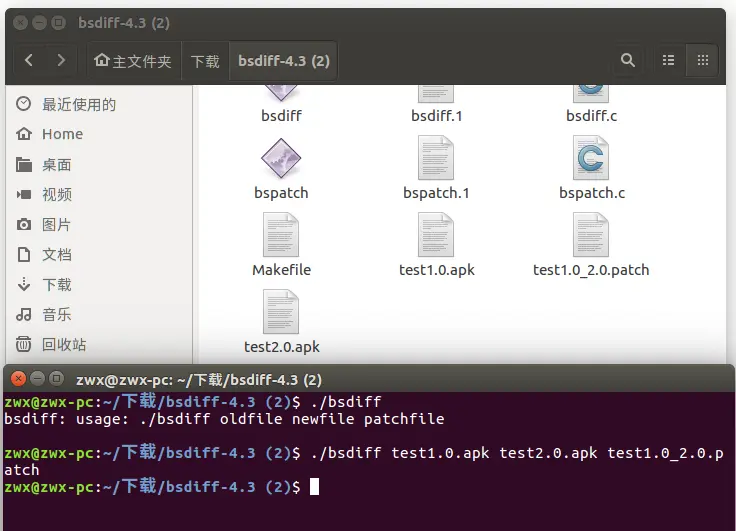Click the document icon beside 文档
Screen dimensions: 736x531
coord(23,254)
